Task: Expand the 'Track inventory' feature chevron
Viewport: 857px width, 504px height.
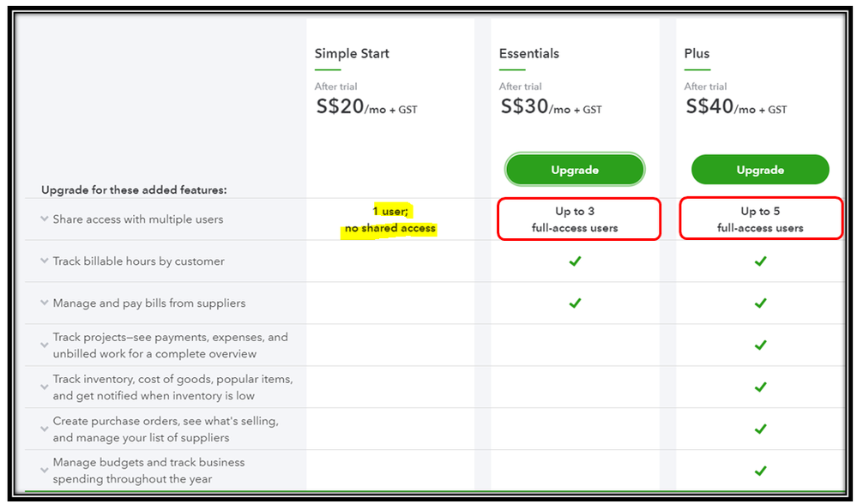Action: (x=45, y=387)
